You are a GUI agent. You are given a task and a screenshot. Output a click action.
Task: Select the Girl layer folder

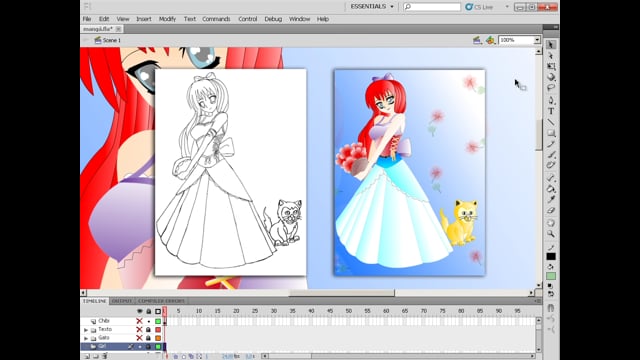tap(102, 347)
